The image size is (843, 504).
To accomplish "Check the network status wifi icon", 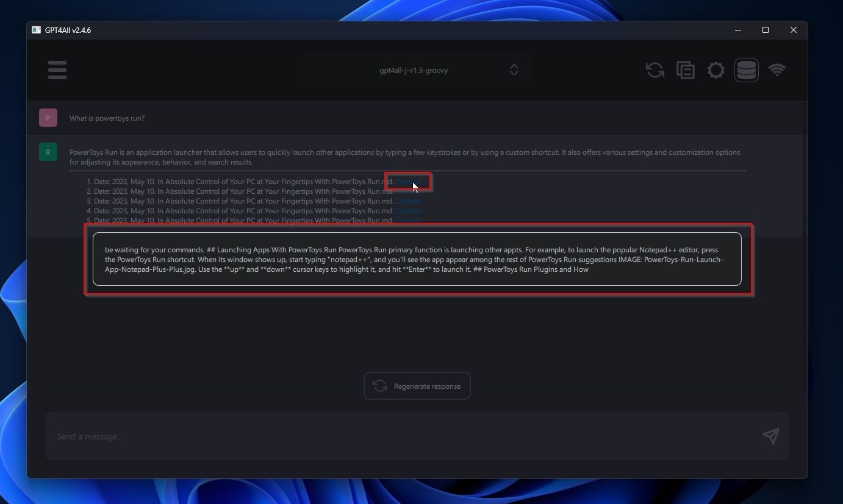I will coord(777,69).
